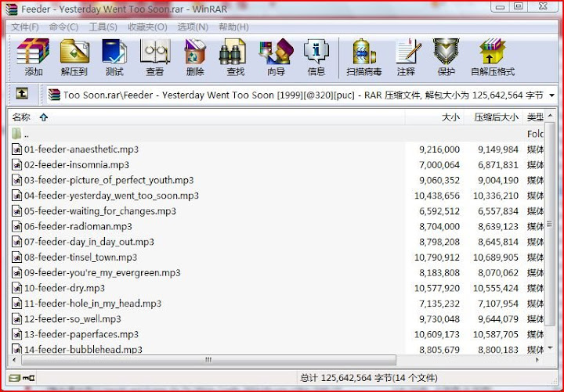Click the 添加 (Add) toolbar icon
This screenshot has height=392, width=564.
pyautogui.click(x=33, y=57)
